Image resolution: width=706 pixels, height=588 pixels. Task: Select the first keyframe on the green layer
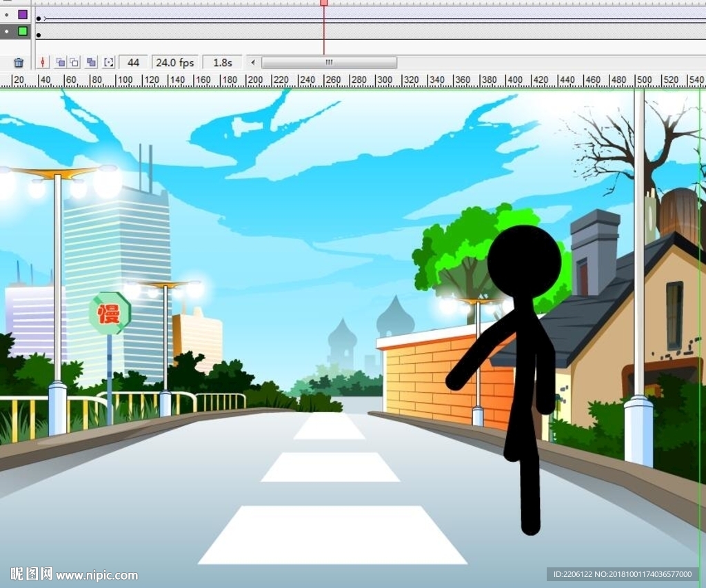tap(39, 34)
